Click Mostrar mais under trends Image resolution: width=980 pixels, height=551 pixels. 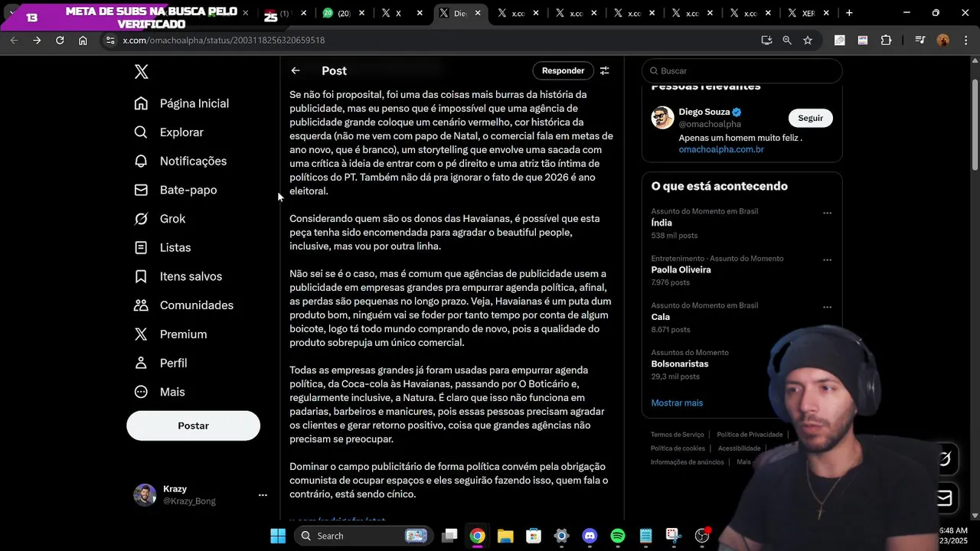point(677,403)
